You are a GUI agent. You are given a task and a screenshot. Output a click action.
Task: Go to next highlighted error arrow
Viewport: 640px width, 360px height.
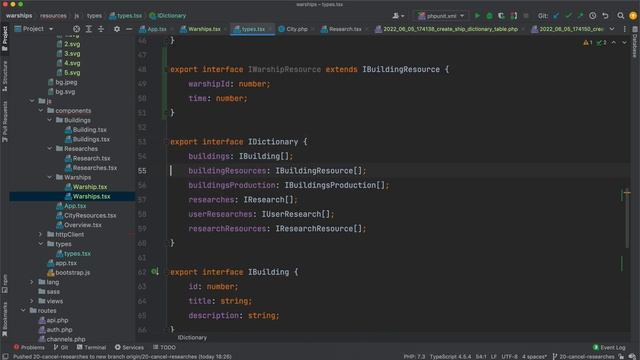(624, 42)
